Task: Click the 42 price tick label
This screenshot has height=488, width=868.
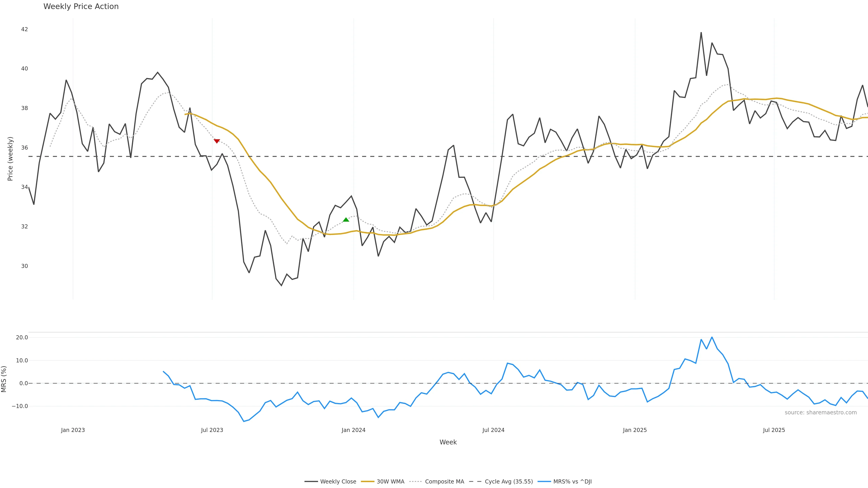Action: (24, 29)
